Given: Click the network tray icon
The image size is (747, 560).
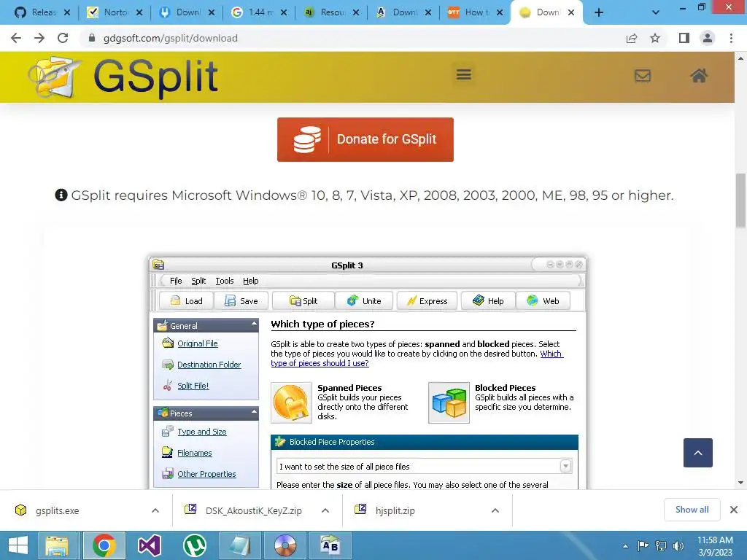Looking at the screenshot, I should pyautogui.click(x=661, y=545).
